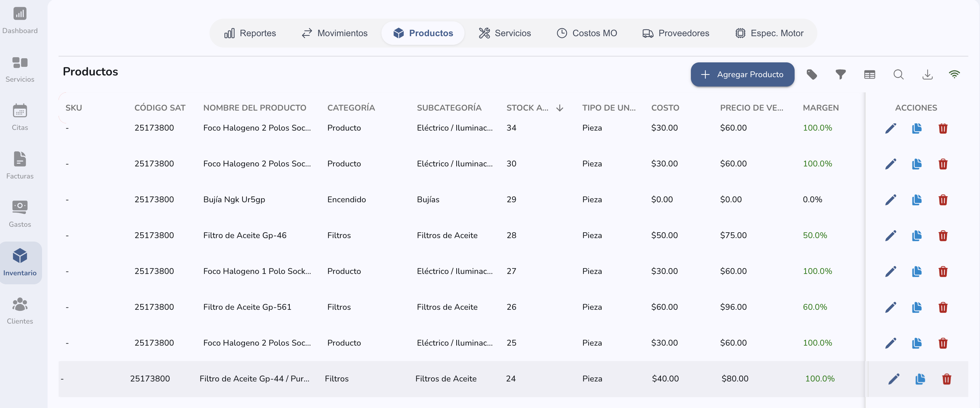Edit the product with stock 25
The image size is (980, 408).
[x=890, y=343]
